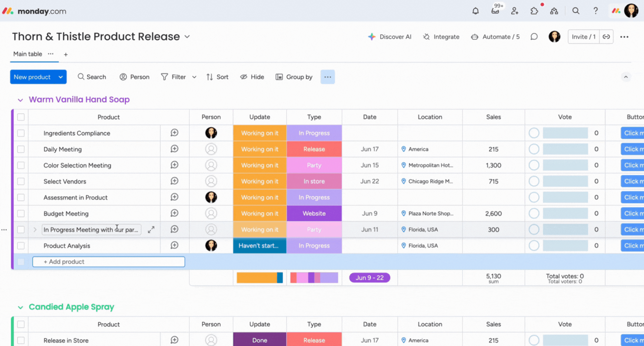644x346 pixels.
Task: Collapse Warm Vanilla Hand Soap group
Action: click(20, 100)
